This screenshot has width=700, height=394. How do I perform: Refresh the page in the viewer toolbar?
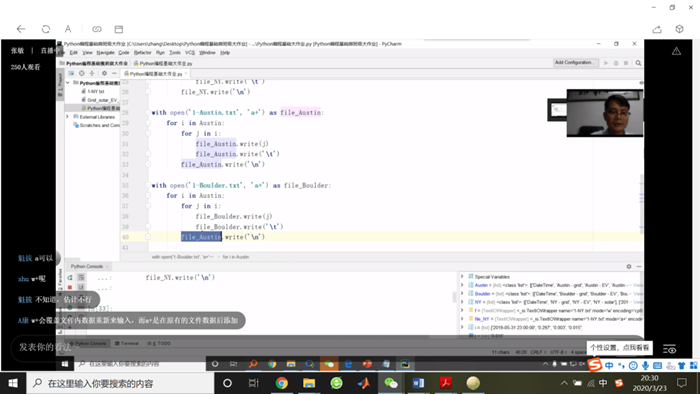46,29
